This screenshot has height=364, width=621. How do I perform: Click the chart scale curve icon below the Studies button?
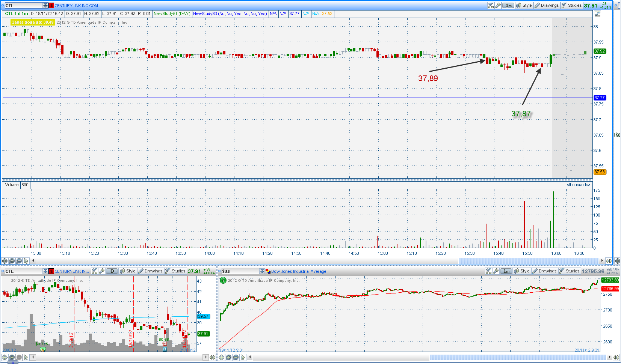tap(597, 14)
